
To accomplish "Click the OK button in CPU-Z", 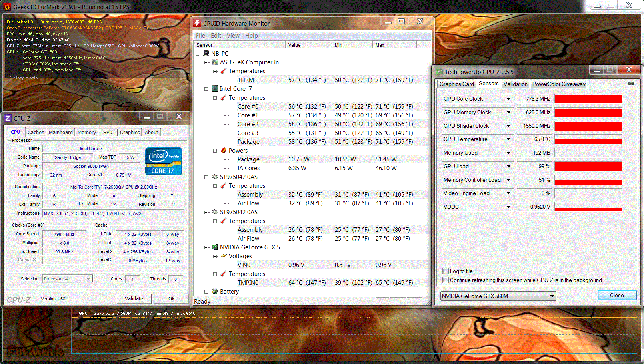I will pyautogui.click(x=172, y=298).
